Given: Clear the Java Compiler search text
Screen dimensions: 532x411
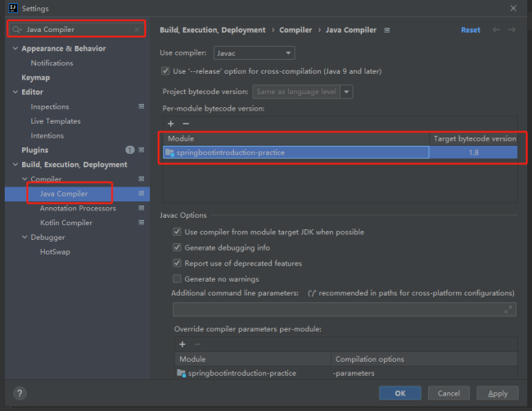Looking at the screenshot, I should pos(137,29).
